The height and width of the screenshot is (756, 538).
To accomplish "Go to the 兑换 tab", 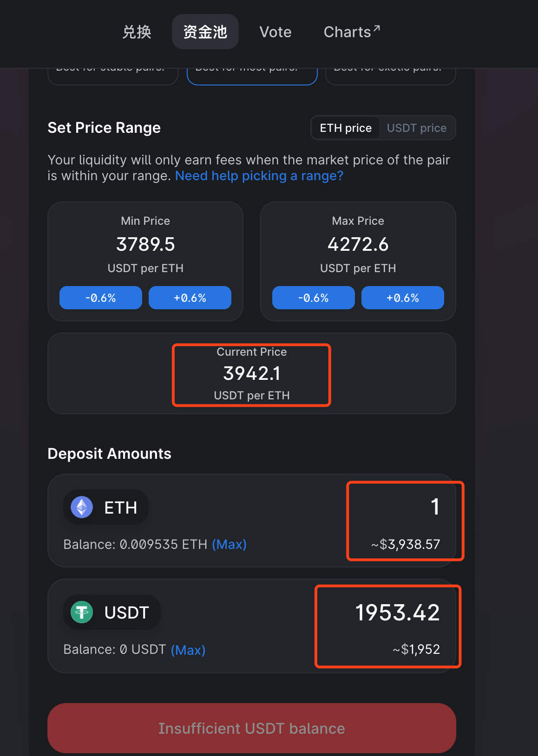I will [x=137, y=32].
